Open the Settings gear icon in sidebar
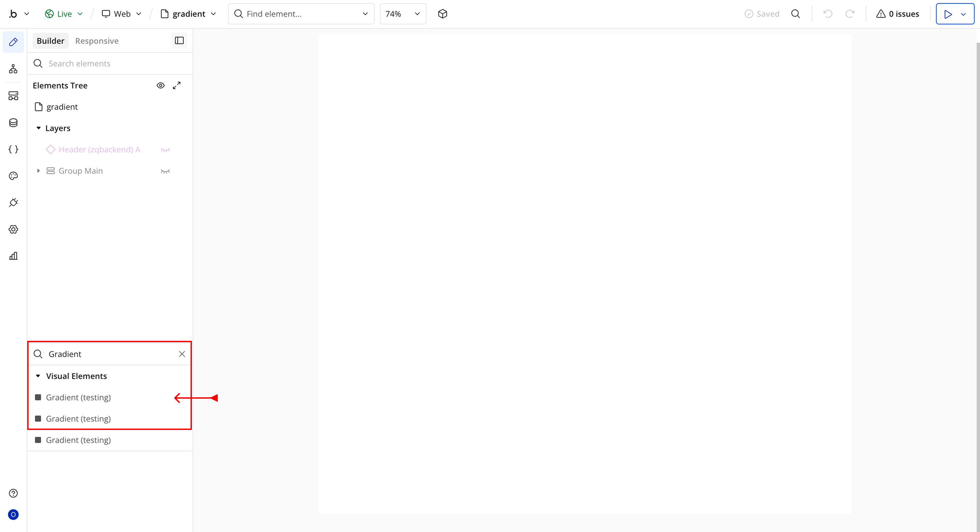The height and width of the screenshot is (532, 980). click(x=13, y=229)
